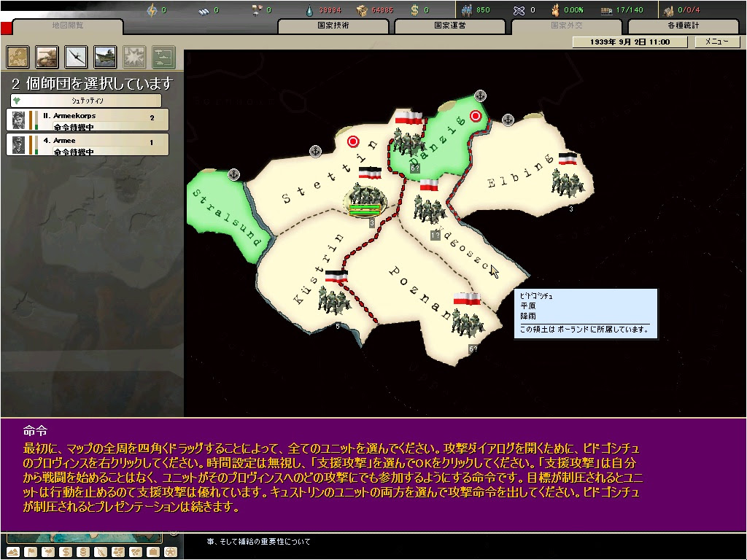Viewport: 747px width, 560px height.
Task: Switch to supply map mode (coin stack icon)
Action: pos(83,552)
